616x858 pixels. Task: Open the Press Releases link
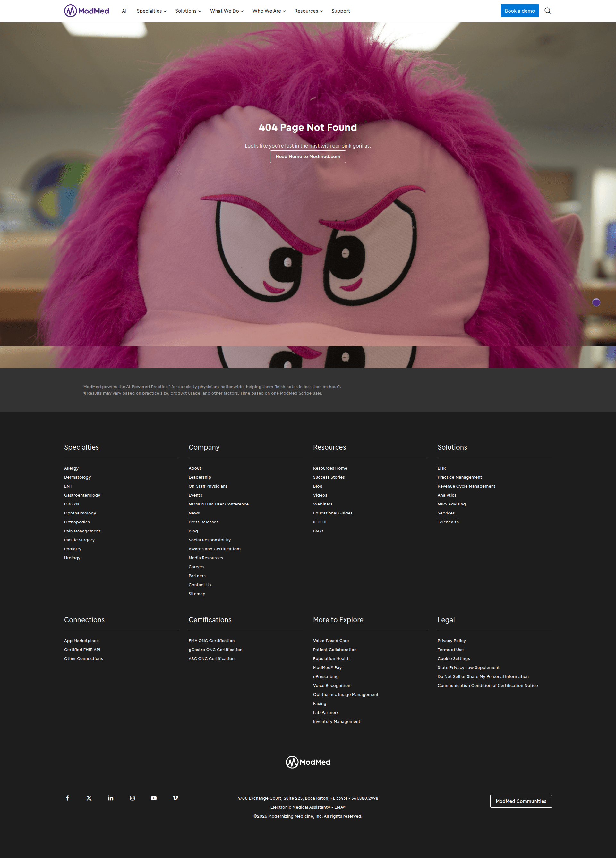(x=203, y=522)
